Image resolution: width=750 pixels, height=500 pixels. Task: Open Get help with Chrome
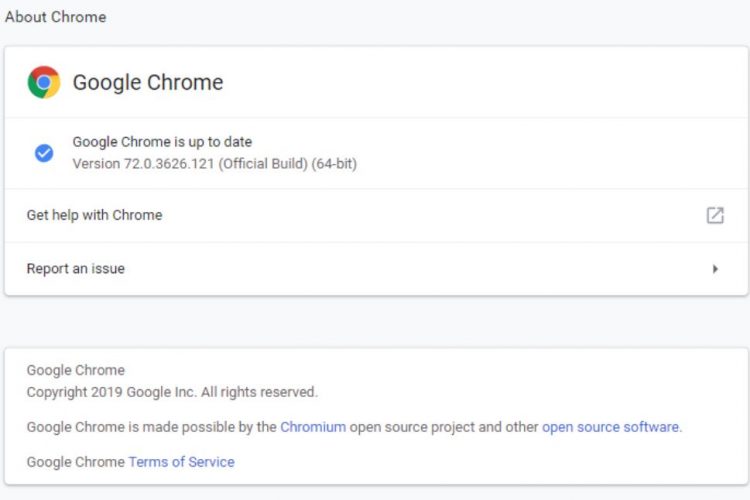tap(376, 215)
